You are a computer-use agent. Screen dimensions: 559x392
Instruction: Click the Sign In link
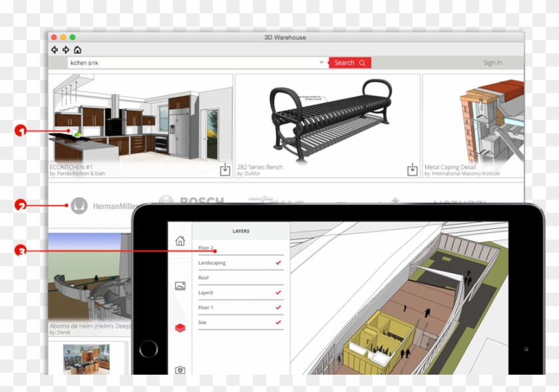pos(493,62)
